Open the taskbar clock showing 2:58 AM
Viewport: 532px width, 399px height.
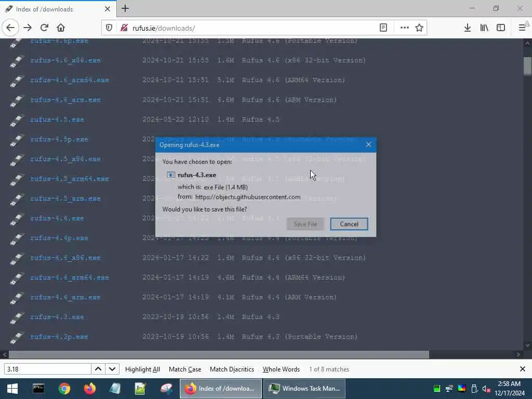click(509, 389)
